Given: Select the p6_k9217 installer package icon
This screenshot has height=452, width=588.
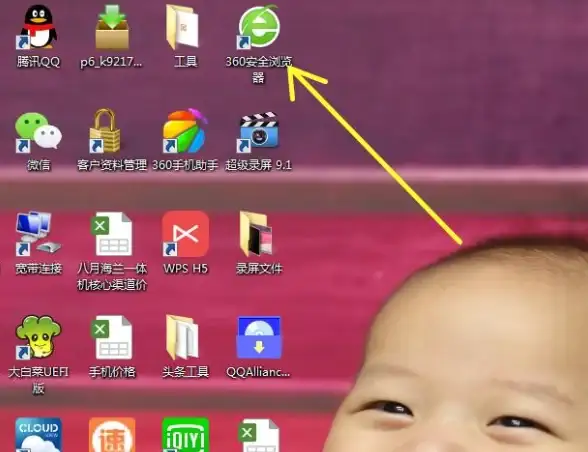Looking at the screenshot, I should [112, 27].
